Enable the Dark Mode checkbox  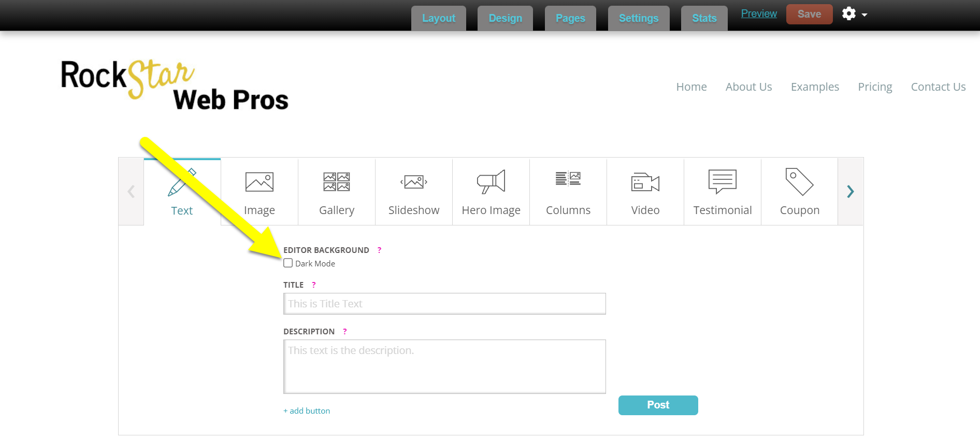(x=288, y=263)
